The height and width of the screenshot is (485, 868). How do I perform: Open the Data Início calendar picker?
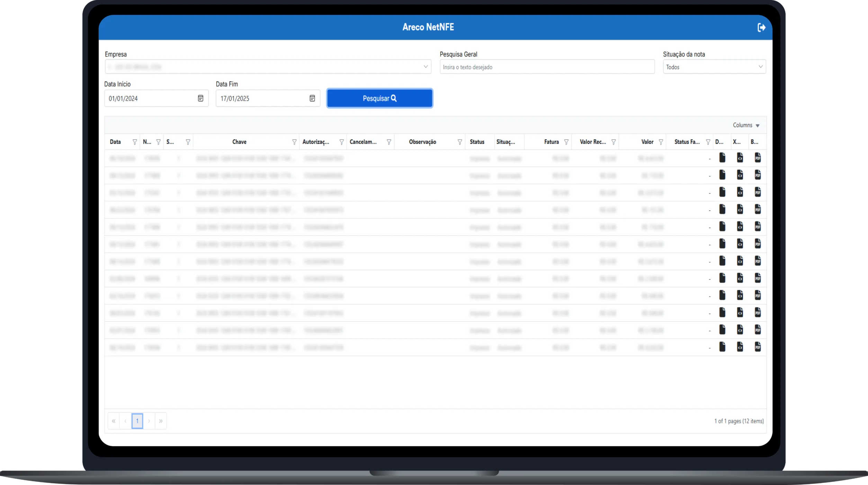[200, 98]
